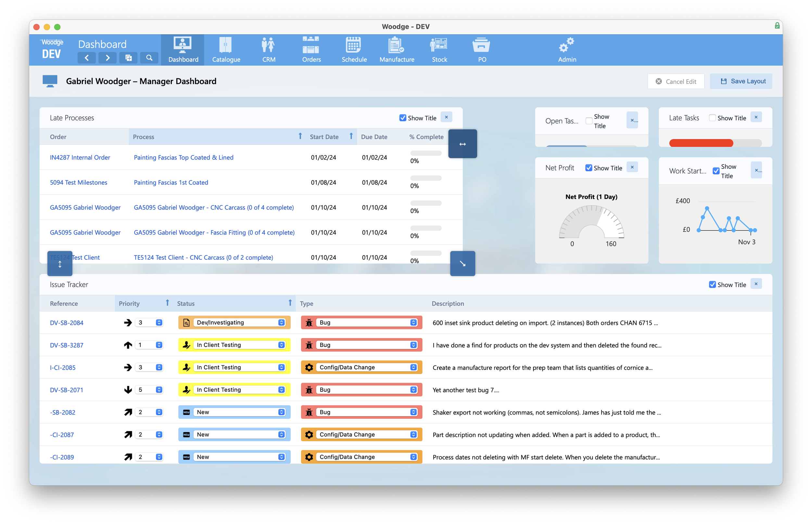
Task: Click the red Late Tasks progress bar
Action: tap(701, 143)
